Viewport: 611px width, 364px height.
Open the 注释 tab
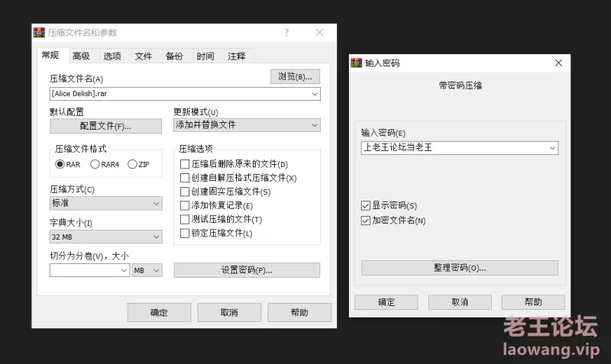click(236, 56)
